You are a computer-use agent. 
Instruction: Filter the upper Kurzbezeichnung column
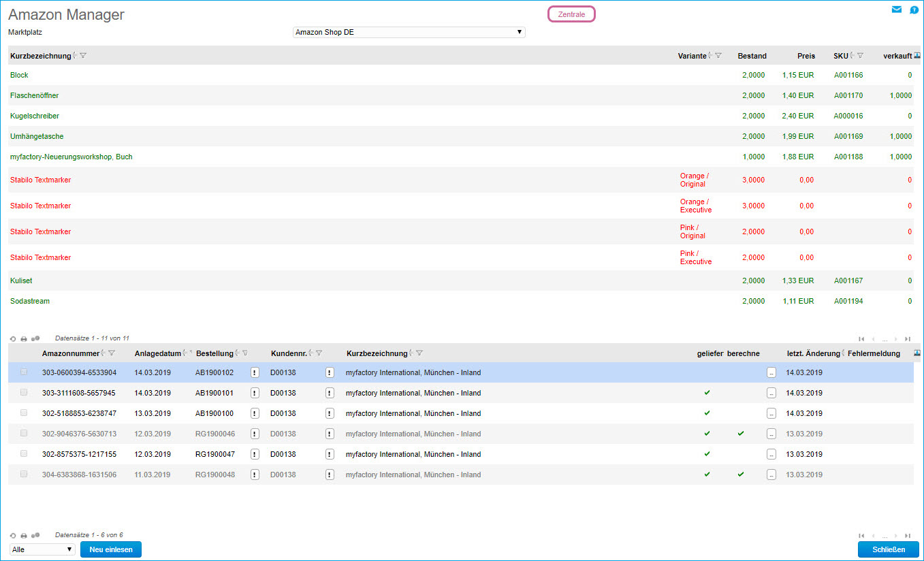(x=83, y=56)
